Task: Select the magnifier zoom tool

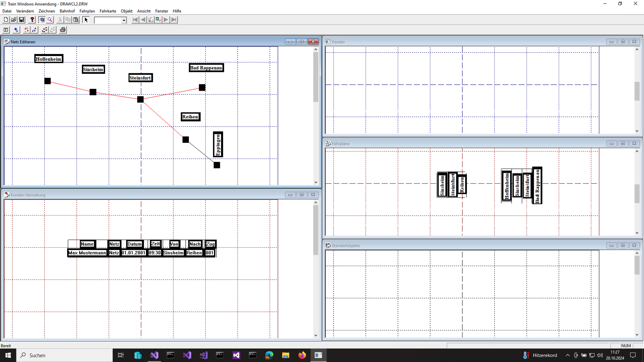Action: (x=50, y=20)
